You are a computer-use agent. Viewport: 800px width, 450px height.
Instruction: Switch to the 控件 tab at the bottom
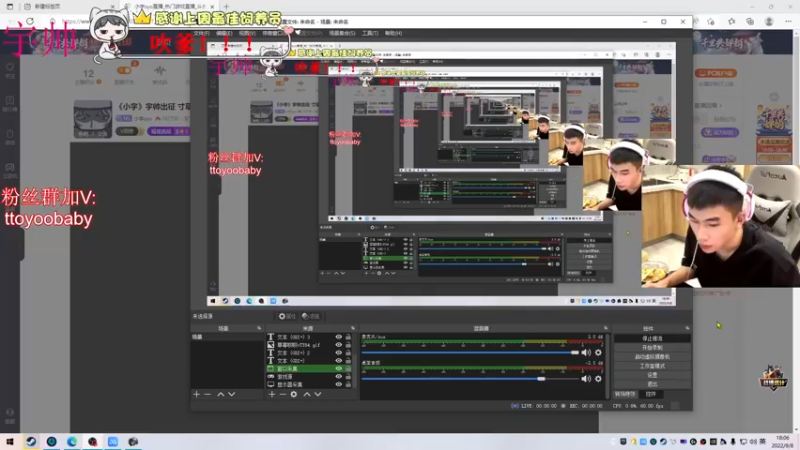tap(651, 394)
